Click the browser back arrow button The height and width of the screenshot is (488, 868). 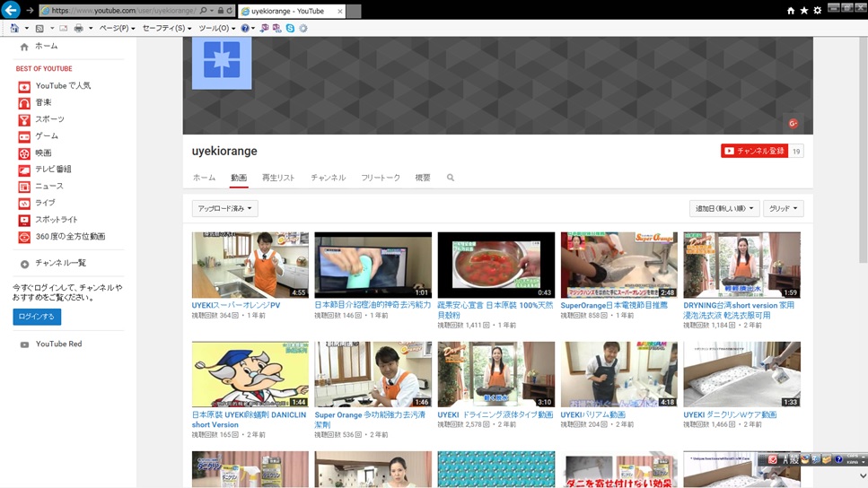(10, 10)
